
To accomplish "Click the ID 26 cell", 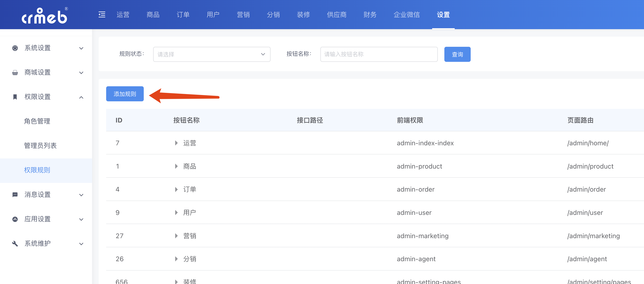I will 120,259.
